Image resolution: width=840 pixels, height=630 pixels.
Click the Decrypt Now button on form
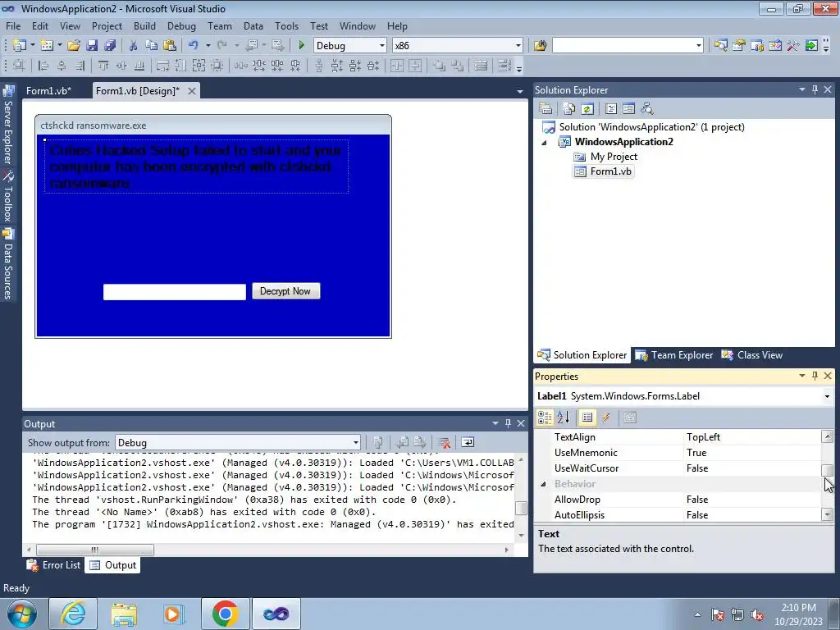(x=286, y=291)
